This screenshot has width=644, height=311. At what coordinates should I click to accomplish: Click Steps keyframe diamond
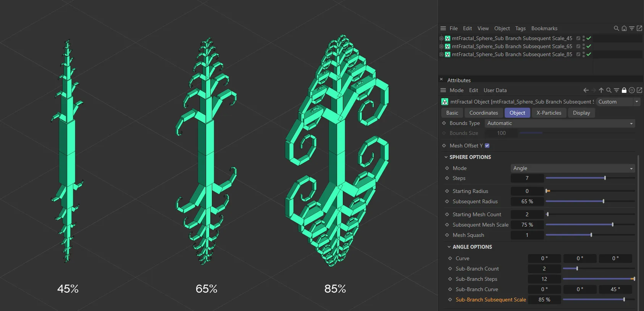point(447,178)
